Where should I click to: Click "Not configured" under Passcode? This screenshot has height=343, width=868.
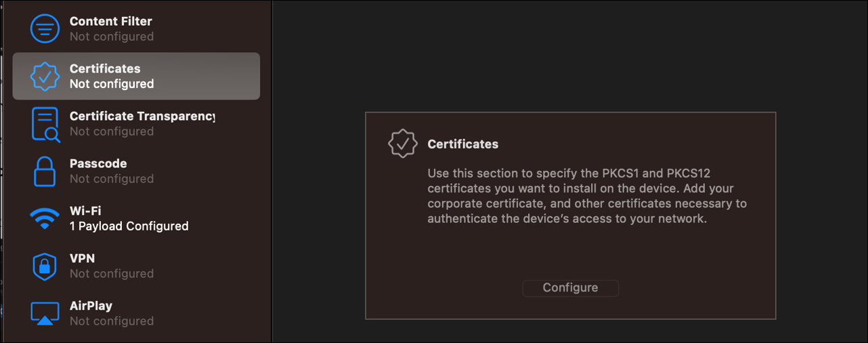point(112,179)
